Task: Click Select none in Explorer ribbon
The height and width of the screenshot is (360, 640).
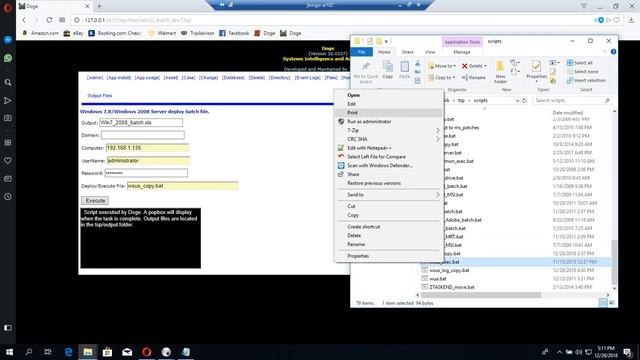Action: (x=582, y=71)
